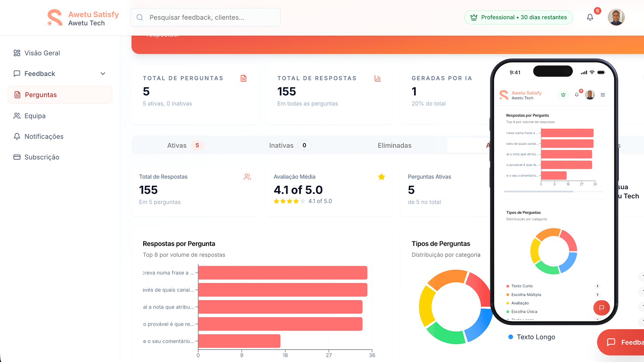Open notifications bell in top bar
Viewport: 644px width, 362px height.
tap(590, 17)
